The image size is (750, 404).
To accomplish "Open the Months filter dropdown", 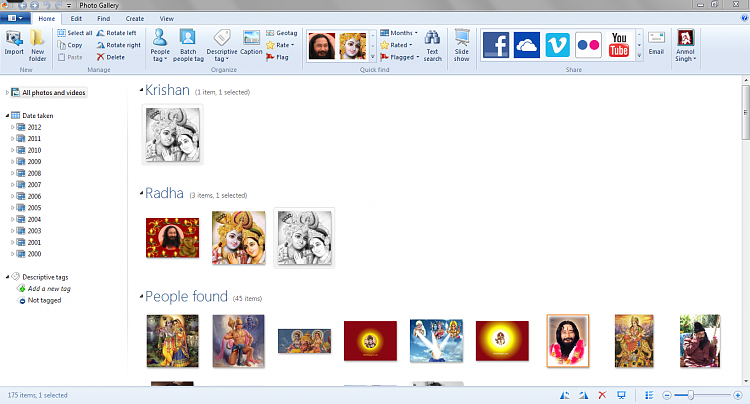I will [x=399, y=33].
